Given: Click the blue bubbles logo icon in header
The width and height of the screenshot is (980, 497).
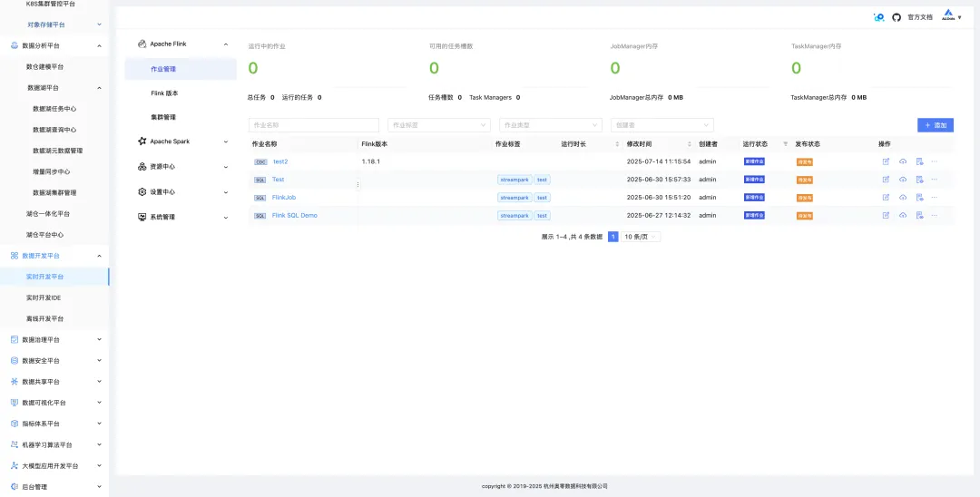Looking at the screenshot, I should (x=878, y=17).
